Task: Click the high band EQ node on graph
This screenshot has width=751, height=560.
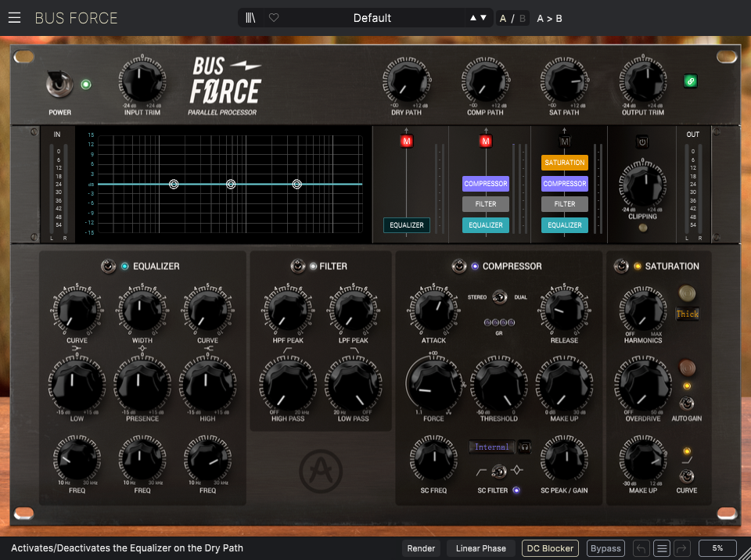Action: pyautogui.click(x=297, y=184)
